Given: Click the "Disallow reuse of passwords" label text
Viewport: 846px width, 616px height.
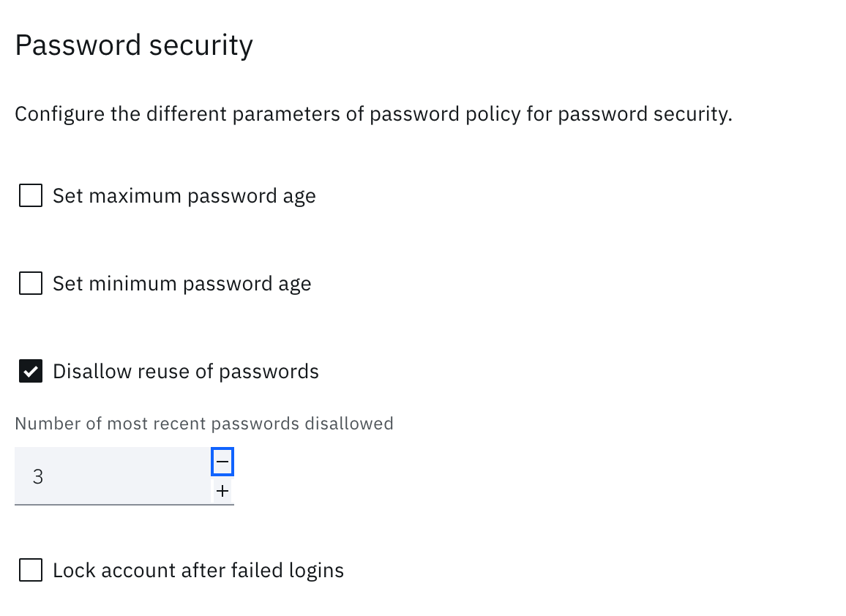Looking at the screenshot, I should (185, 372).
